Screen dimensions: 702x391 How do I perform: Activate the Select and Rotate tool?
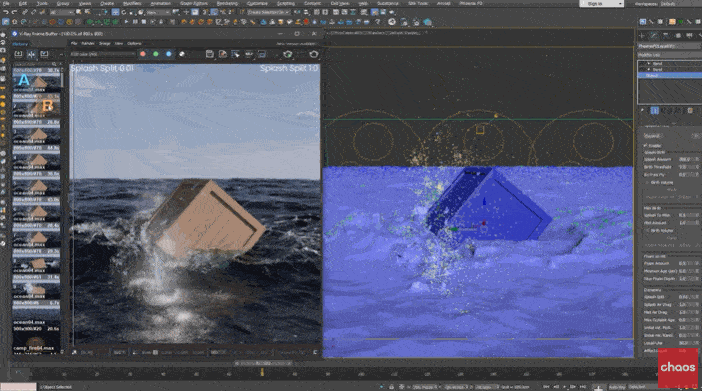124,12
